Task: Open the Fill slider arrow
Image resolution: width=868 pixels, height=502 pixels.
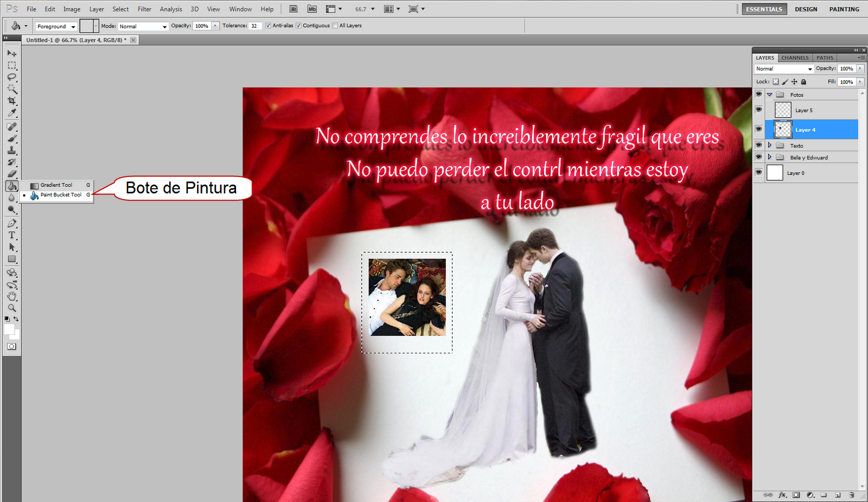Action: (860, 81)
